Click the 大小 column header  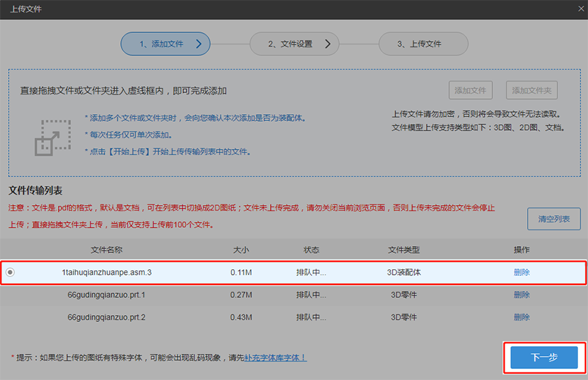coord(241,250)
